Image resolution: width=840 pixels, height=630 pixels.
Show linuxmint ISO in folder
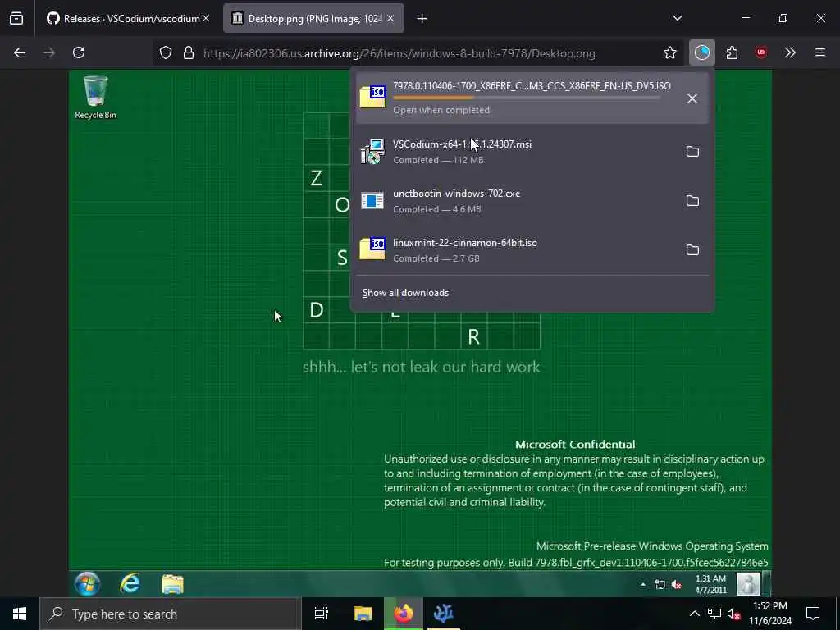tap(692, 250)
